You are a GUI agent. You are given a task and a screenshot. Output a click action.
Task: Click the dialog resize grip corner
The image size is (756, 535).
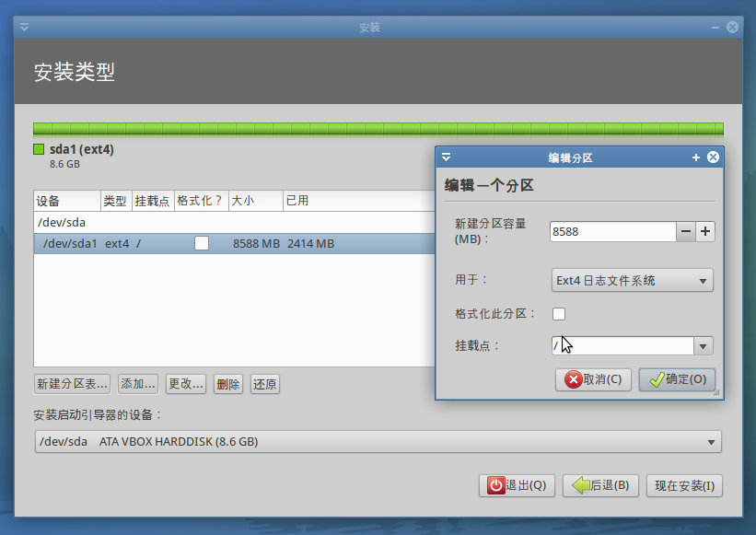(716, 392)
